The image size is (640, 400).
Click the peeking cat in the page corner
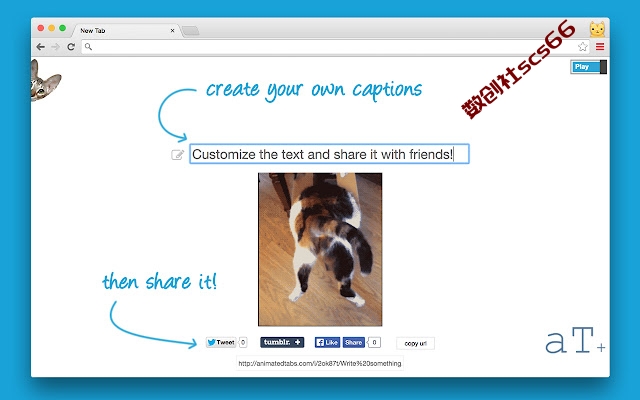[44, 81]
